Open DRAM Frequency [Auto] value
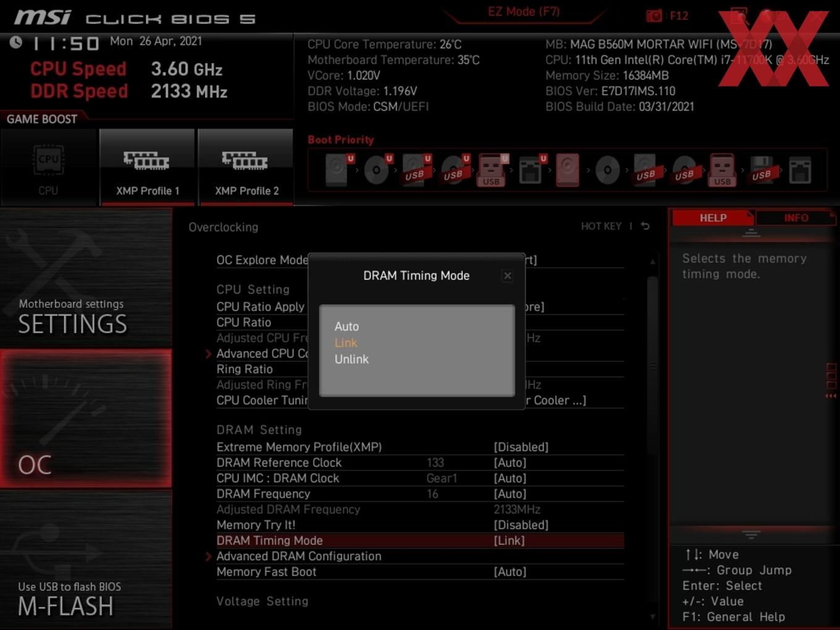Image resolution: width=840 pixels, height=630 pixels. pyautogui.click(x=510, y=493)
